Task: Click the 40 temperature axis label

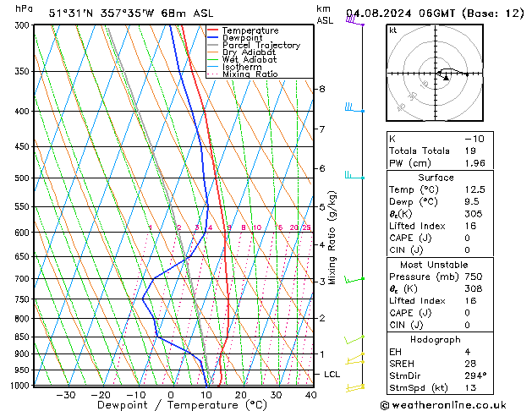Action: 310,395
